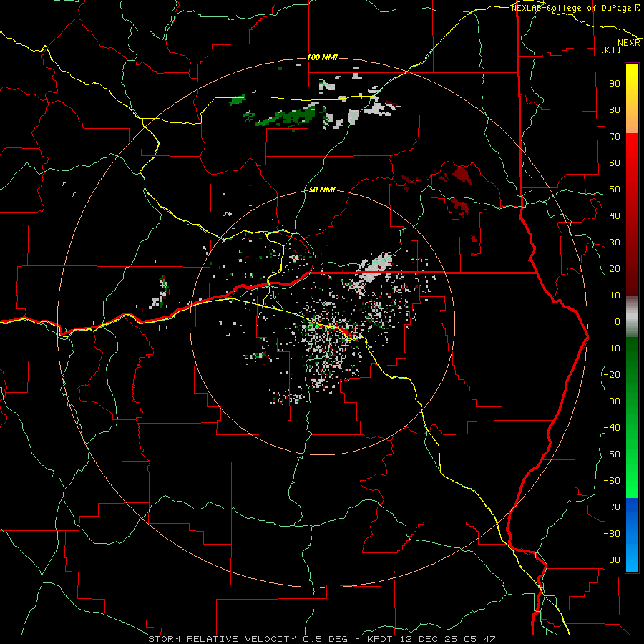
Task: Click the -80 value on velocity scale
Action: (612, 534)
